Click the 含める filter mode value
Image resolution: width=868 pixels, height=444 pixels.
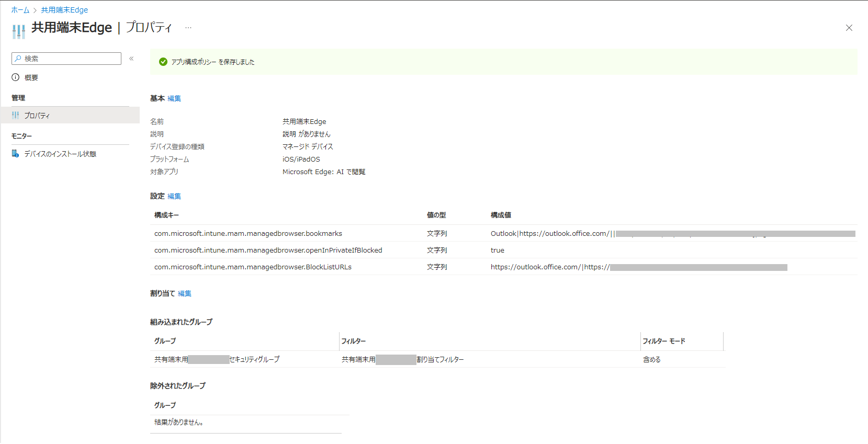pyautogui.click(x=652, y=359)
